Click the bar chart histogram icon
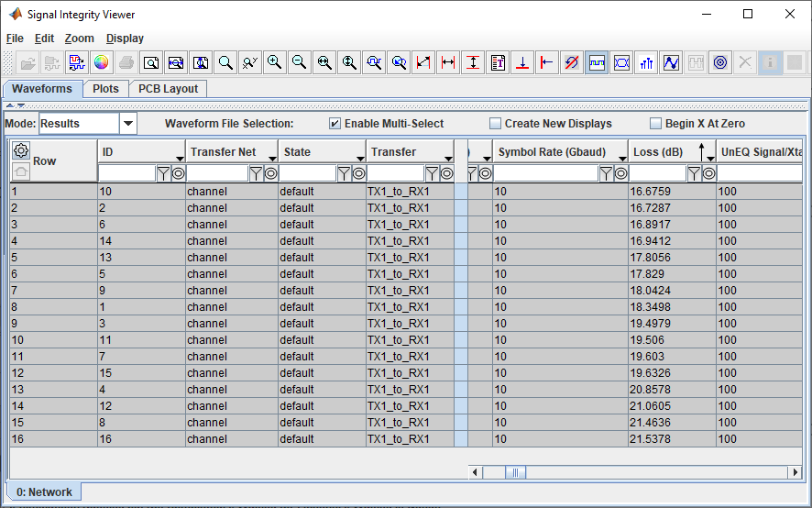 pos(646,62)
